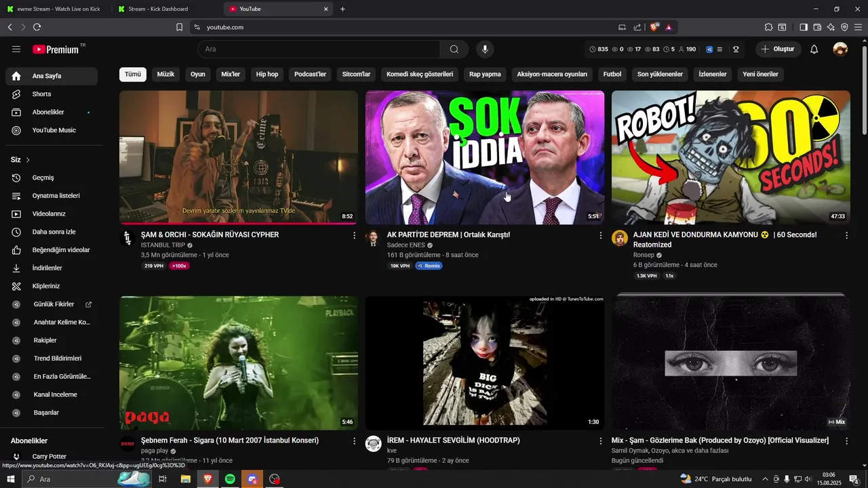The width and height of the screenshot is (868, 488).
Task: Select the Podcast'ler filter chip
Action: pyautogui.click(x=310, y=75)
